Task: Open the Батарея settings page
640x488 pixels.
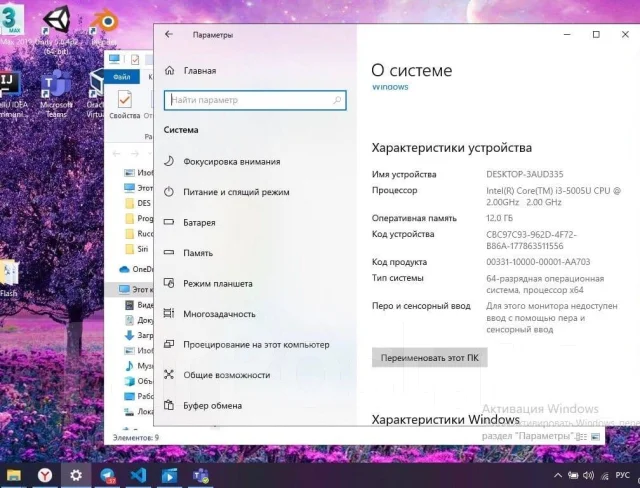Action: (x=189, y=222)
